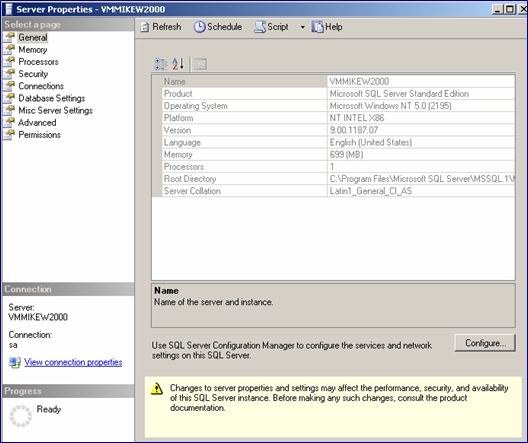Select the Memory row in property grid
This screenshot has height=443, width=528.
click(338, 155)
